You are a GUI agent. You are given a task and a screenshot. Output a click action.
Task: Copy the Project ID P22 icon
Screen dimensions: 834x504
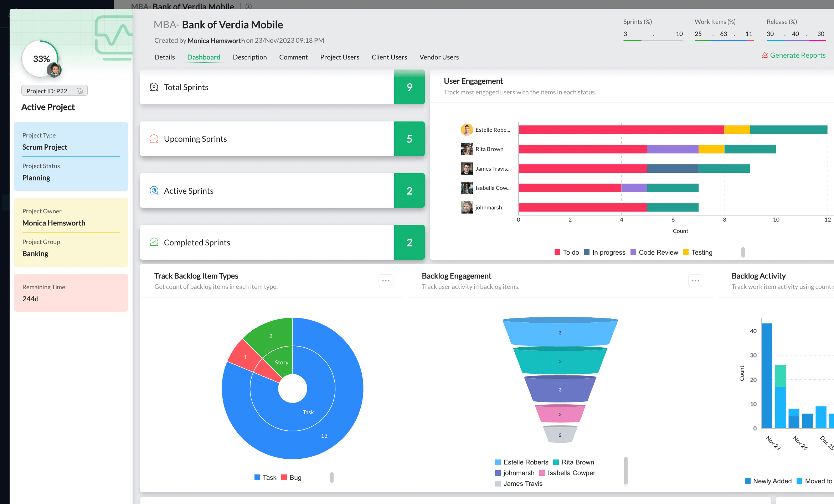click(x=80, y=91)
